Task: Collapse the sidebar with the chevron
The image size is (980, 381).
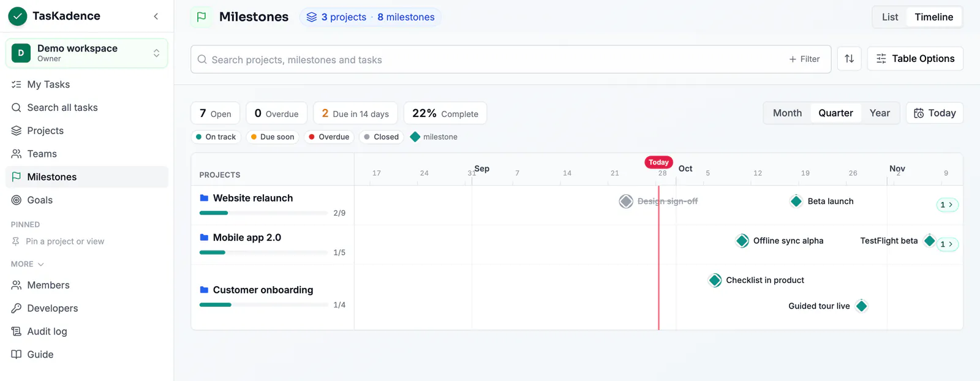Action: 156,17
